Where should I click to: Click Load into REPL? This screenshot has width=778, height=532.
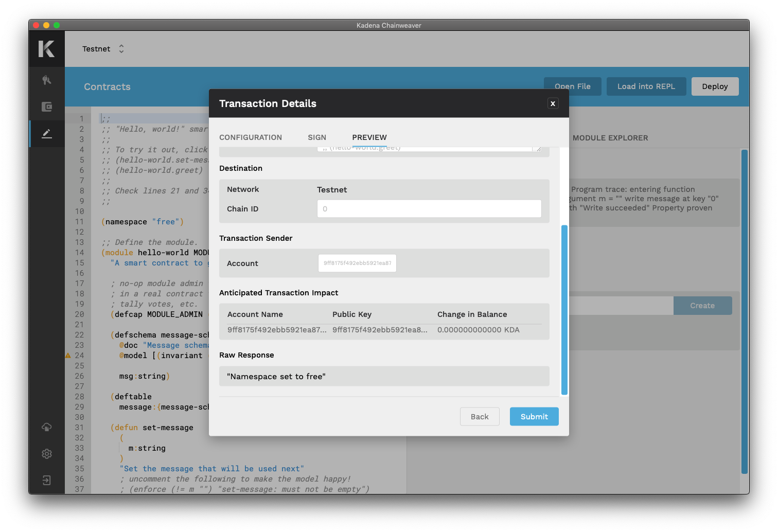click(646, 86)
